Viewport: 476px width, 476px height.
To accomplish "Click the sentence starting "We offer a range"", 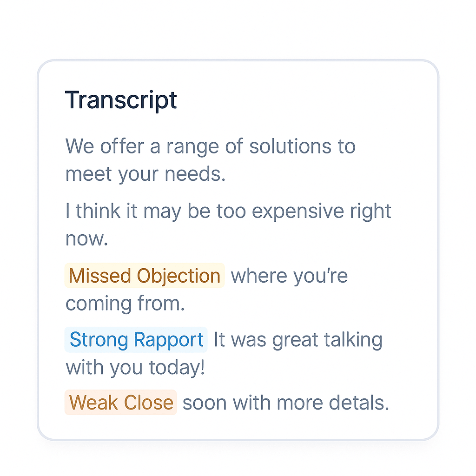I will (210, 147).
